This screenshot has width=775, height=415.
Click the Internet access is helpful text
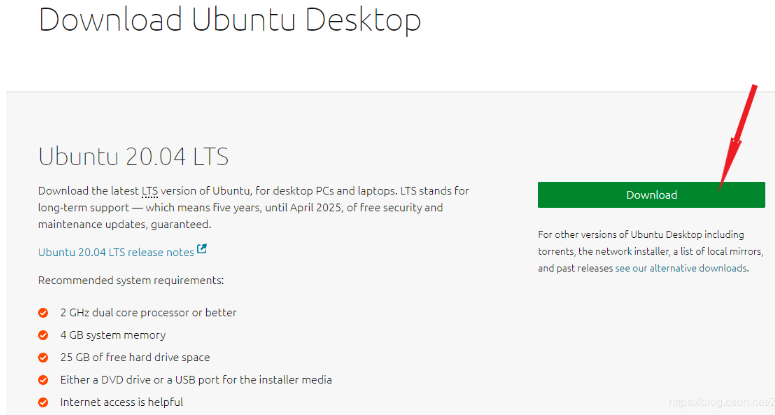coord(121,402)
